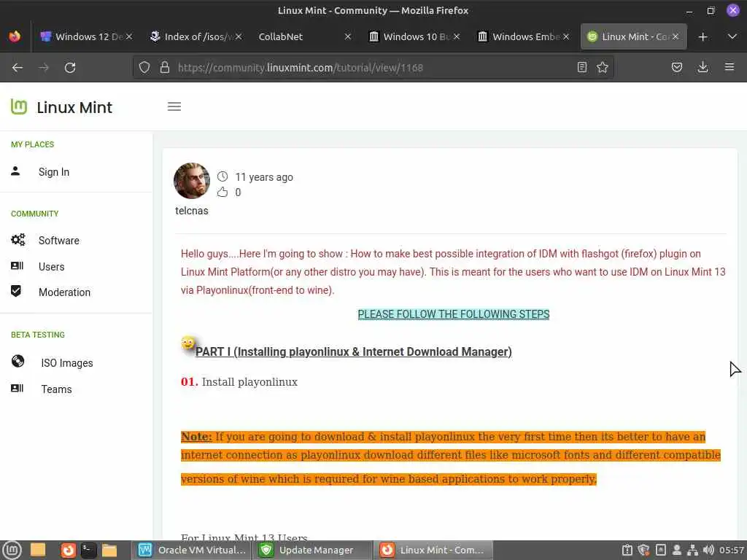The height and width of the screenshot is (560, 747).
Task: Close the CollabNet tab
Action: 348,36
